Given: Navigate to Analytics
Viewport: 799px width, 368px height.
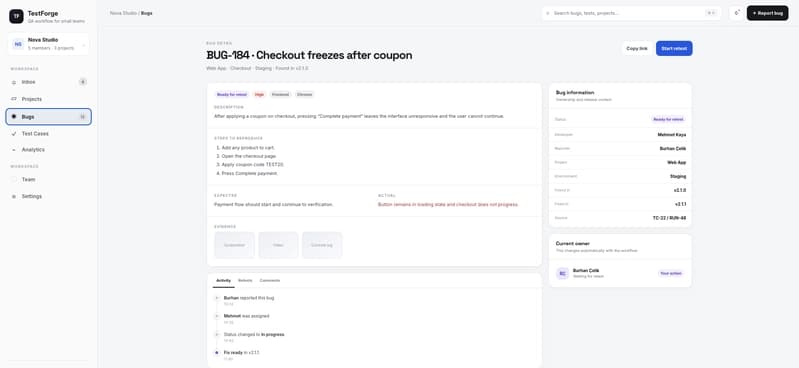Looking at the screenshot, I should pos(48,150).
